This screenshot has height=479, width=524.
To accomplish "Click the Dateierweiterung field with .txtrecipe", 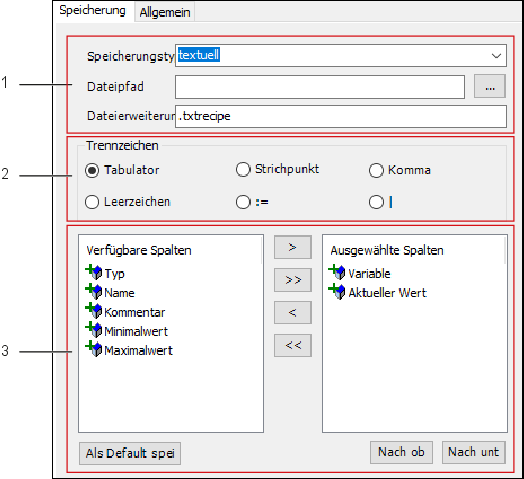I will (341, 117).
